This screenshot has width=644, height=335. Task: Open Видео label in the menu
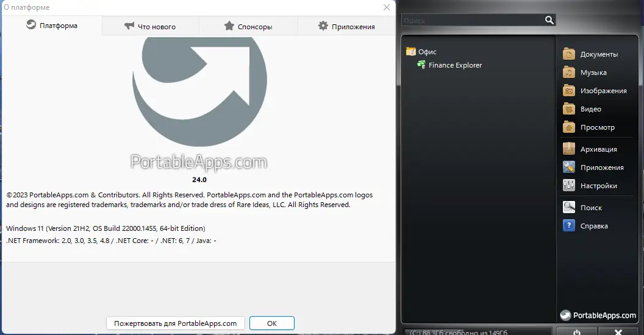[x=590, y=109]
